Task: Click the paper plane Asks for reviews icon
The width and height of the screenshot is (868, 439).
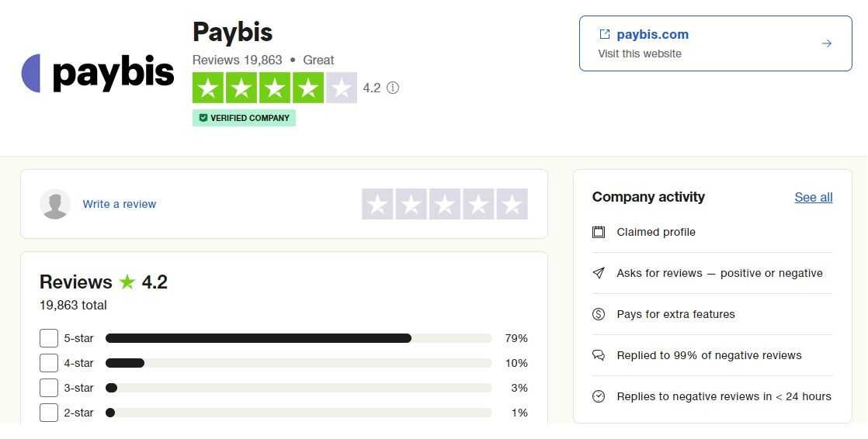Action: point(599,273)
